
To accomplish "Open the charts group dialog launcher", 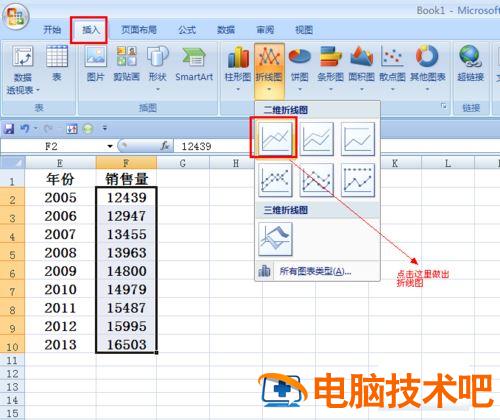I will (444, 106).
